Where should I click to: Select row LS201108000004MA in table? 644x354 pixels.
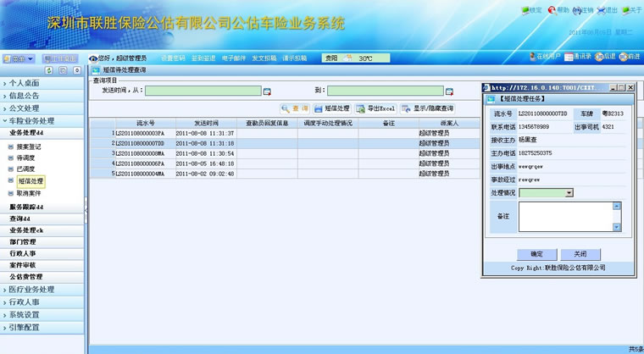(285, 174)
